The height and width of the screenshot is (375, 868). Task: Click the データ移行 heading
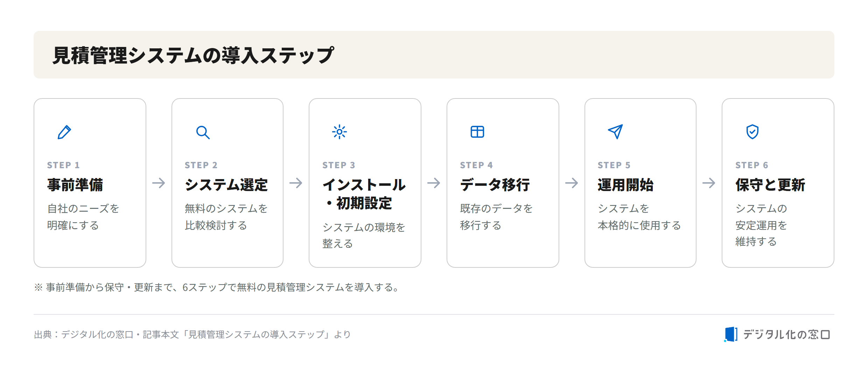click(x=495, y=185)
